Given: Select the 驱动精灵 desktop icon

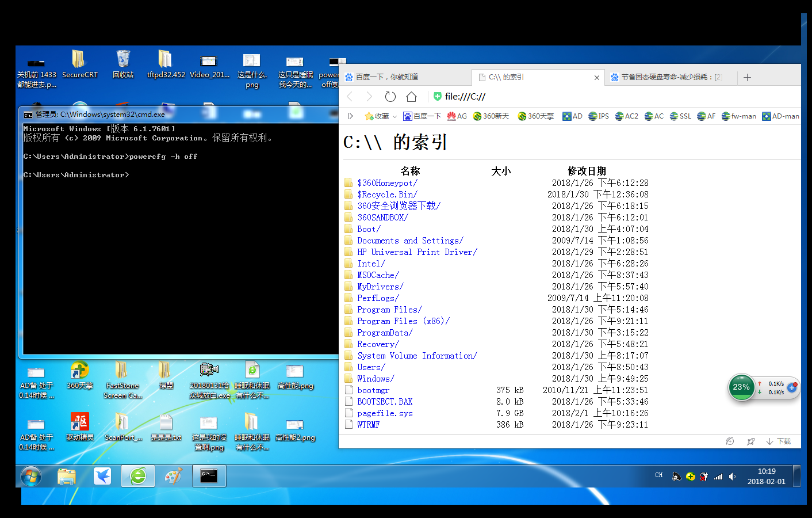Looking at the screenshot, I should pyautogui.click(x=79, y=427).
